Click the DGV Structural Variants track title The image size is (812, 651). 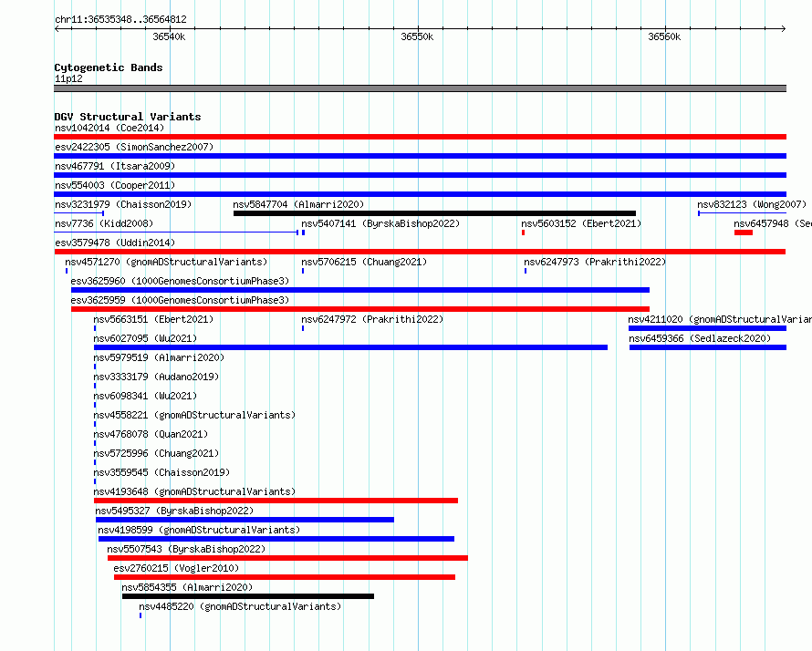pos(128,117)
